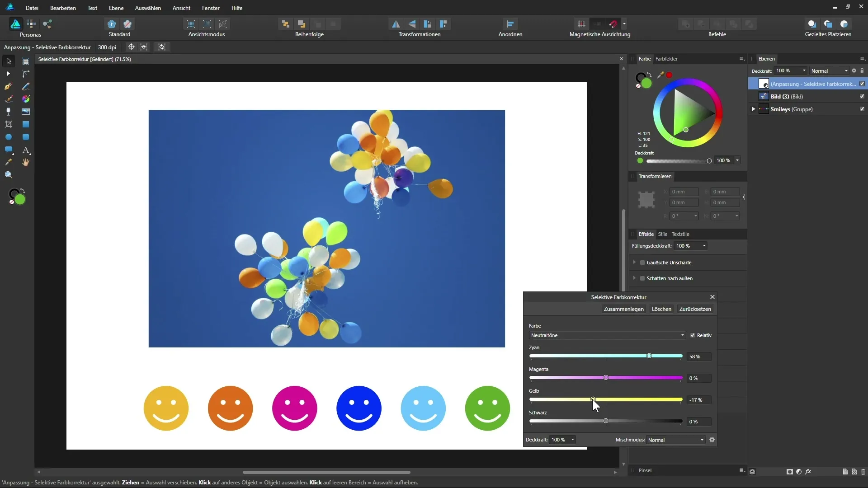Enable the Gaußsche Unschärfe effect checkbox
Viewport: 868px width, 488px height.
tap(642, 263)
